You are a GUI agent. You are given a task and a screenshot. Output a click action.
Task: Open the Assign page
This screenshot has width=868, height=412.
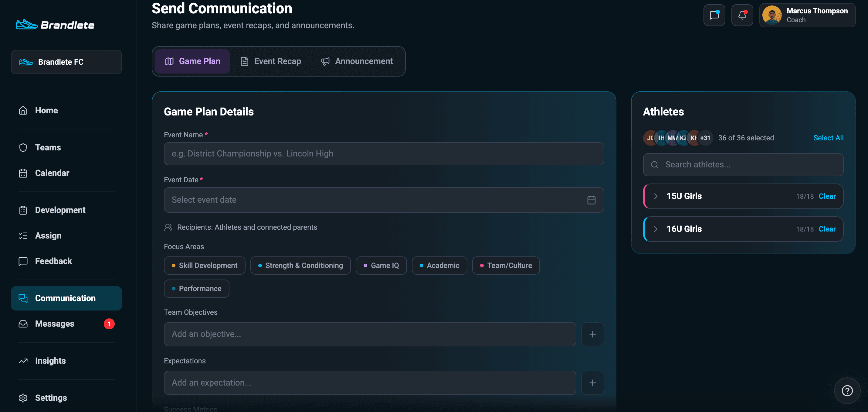click(66, 235)
